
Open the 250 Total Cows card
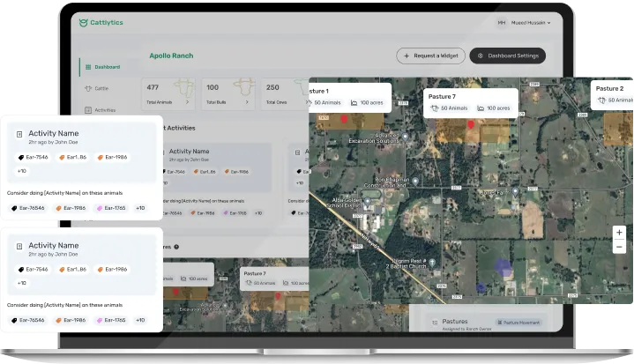point(285,94)
